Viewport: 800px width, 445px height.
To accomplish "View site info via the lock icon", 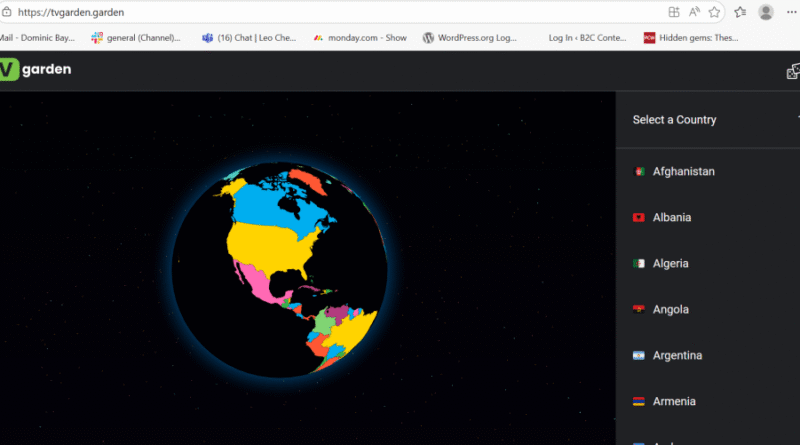I will click(x=6, y=12).
